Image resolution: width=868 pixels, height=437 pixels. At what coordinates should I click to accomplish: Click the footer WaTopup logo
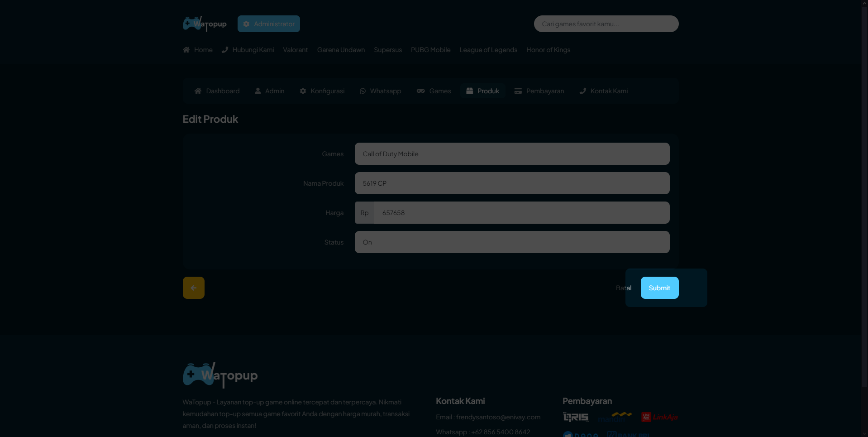[x=220, y=375]
